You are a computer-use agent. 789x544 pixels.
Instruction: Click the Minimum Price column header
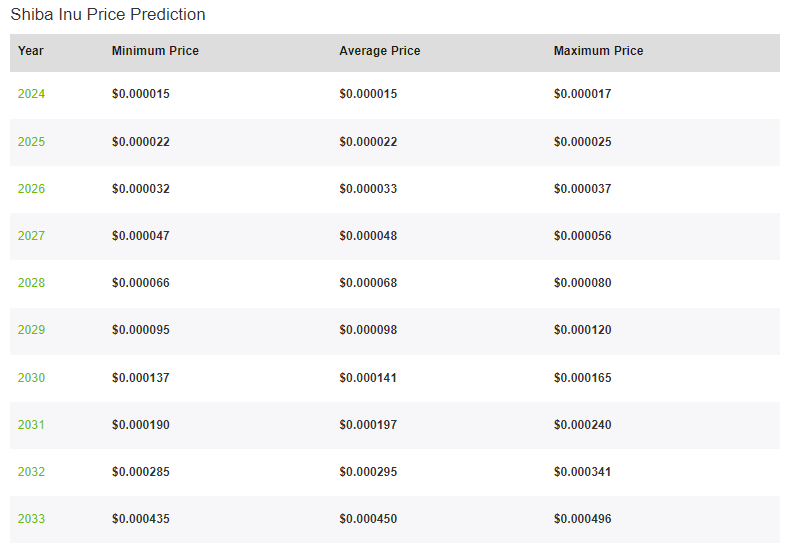[155, 51]
